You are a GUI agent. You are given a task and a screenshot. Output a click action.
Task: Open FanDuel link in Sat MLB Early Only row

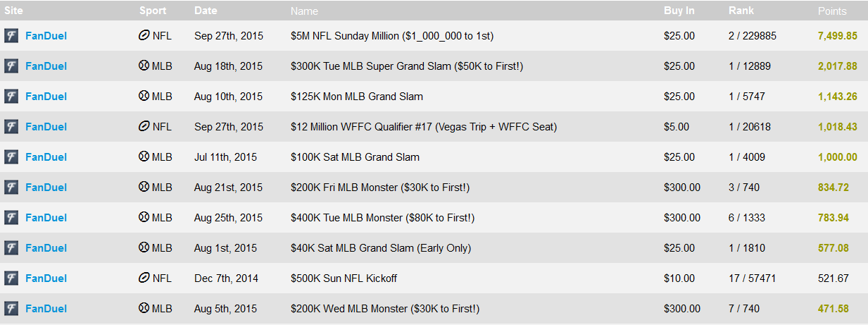pos(46,248)
